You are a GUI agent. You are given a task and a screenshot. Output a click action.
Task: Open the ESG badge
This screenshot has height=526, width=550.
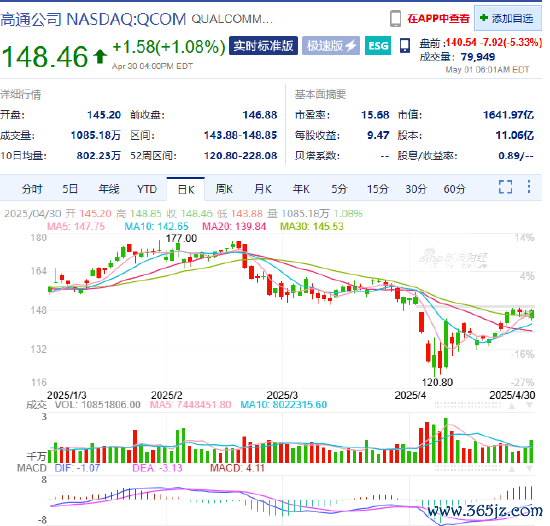378,46
